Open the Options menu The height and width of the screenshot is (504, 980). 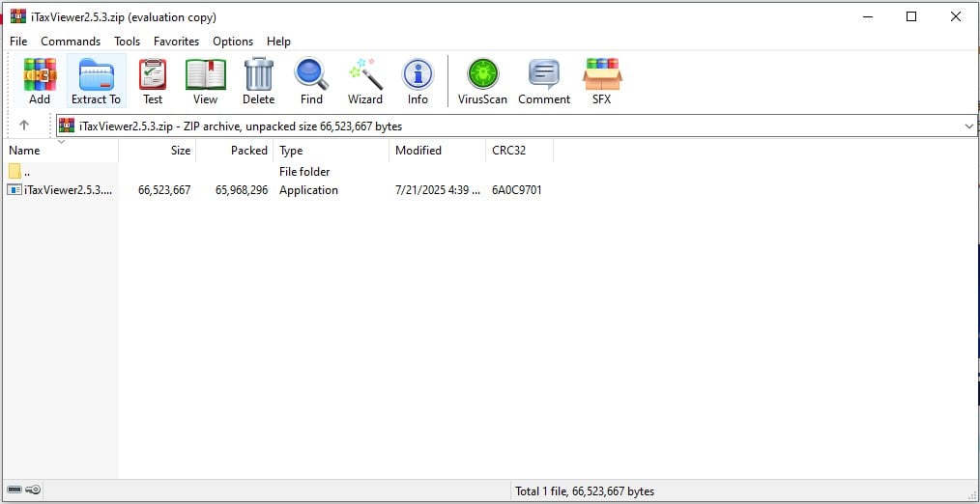(233, 42)
